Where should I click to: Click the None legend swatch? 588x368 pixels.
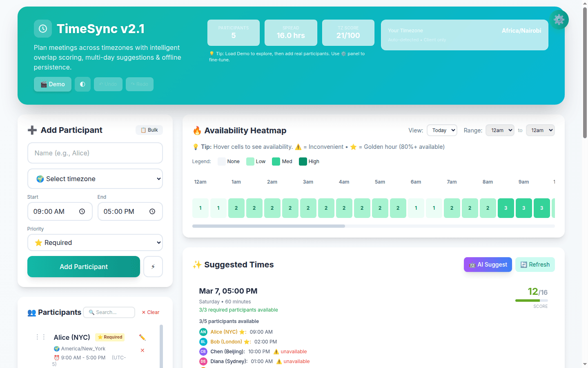pyautogui.click(x=222, y=162)
